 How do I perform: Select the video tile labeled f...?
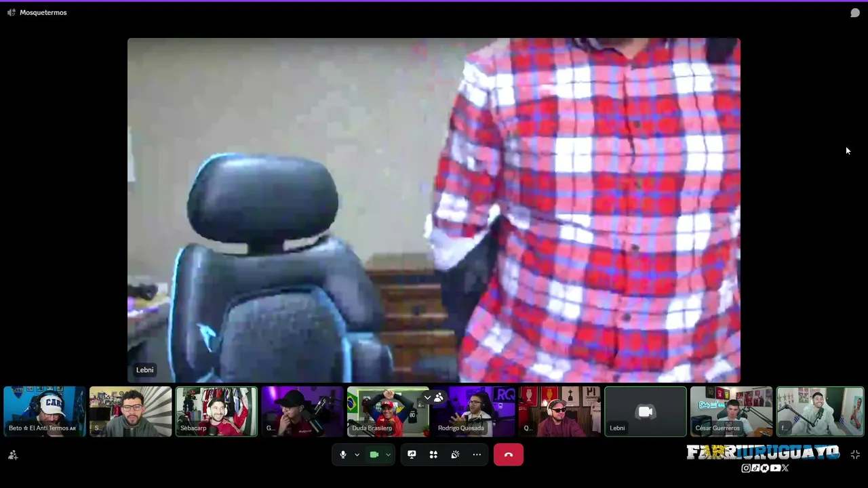820,411
